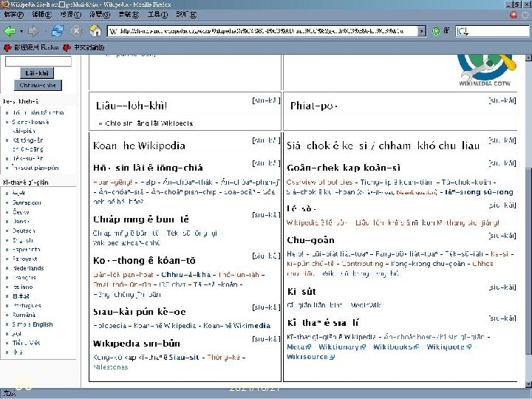Click the grey Forward arrow button
Screen dimensions: 532x399
coord(33,31)
